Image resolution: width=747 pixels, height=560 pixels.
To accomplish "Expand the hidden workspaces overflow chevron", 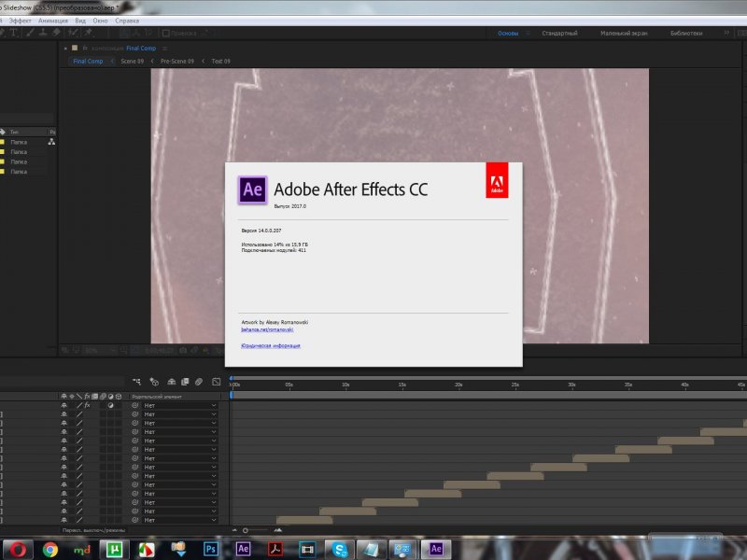I will click(726, 33).
